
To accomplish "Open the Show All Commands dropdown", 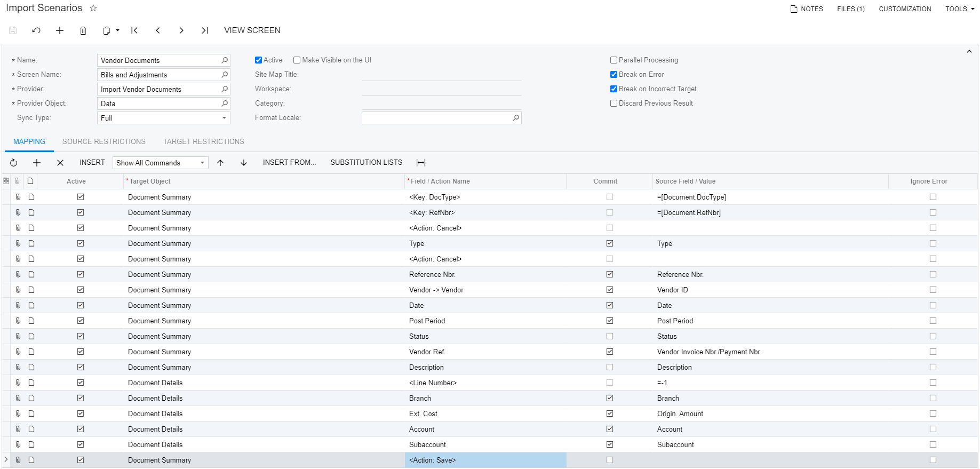I will click(x=202, y=163).
